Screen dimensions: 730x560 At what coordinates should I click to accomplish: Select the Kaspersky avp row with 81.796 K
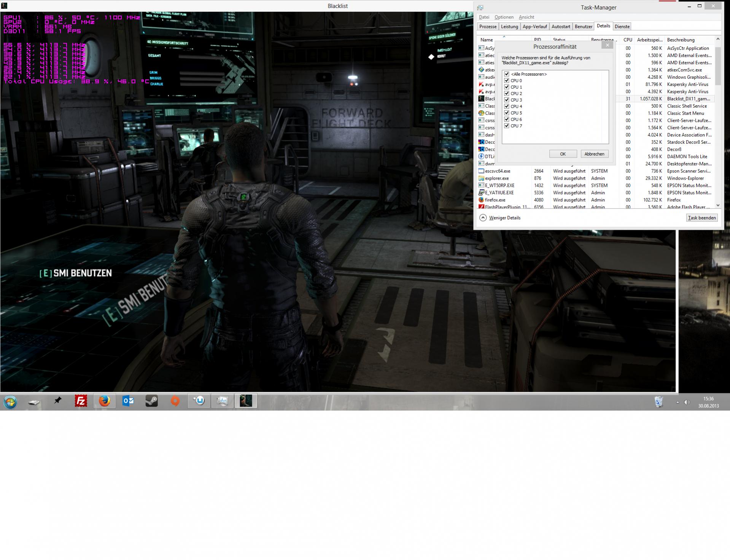pyautogui.click(x=595, y=84)
